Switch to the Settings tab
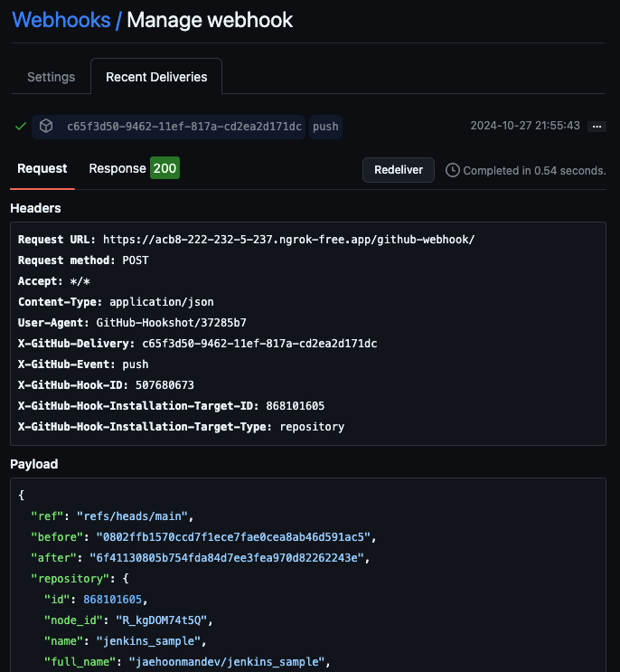Image resolution: width=620 pixels, height=672 pixels. (x=51, y=77)
